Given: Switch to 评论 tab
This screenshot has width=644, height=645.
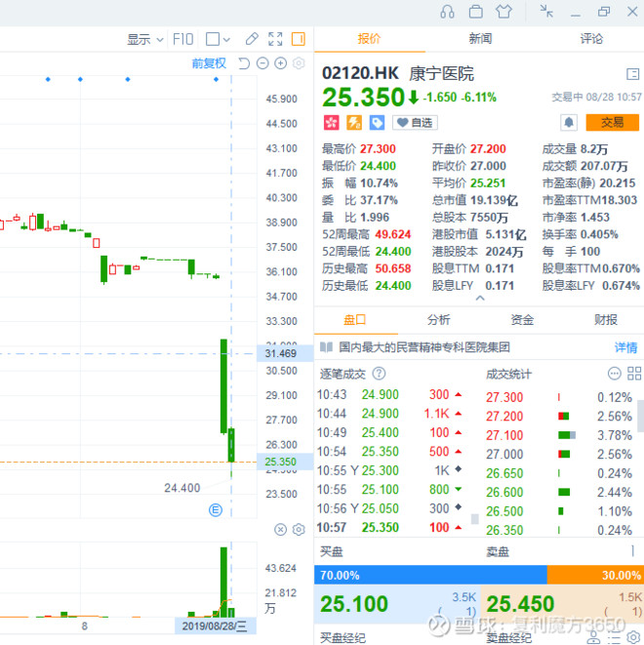Looking at the screenshot, I should (x=591, y=39).
